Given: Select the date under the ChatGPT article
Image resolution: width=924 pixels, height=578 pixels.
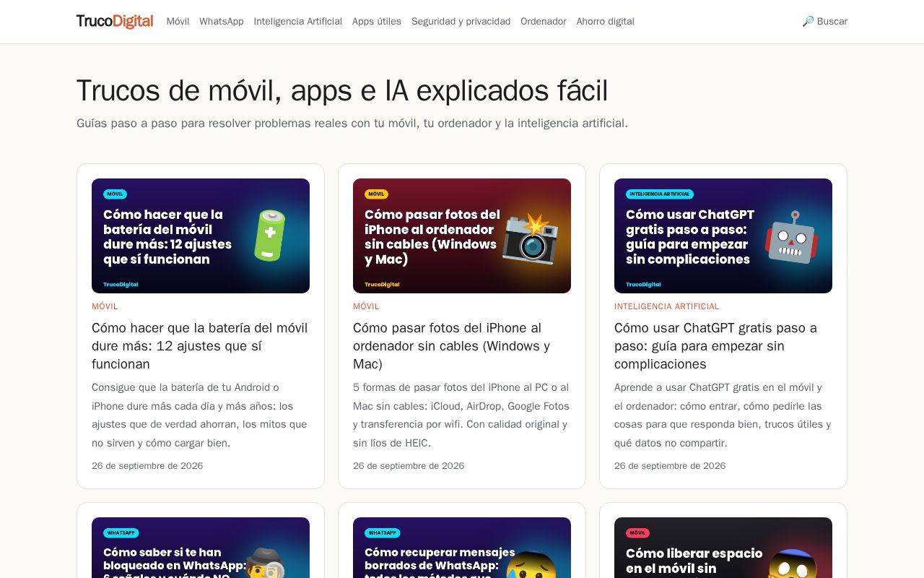Looking at the screenshot, I should 670,466.
